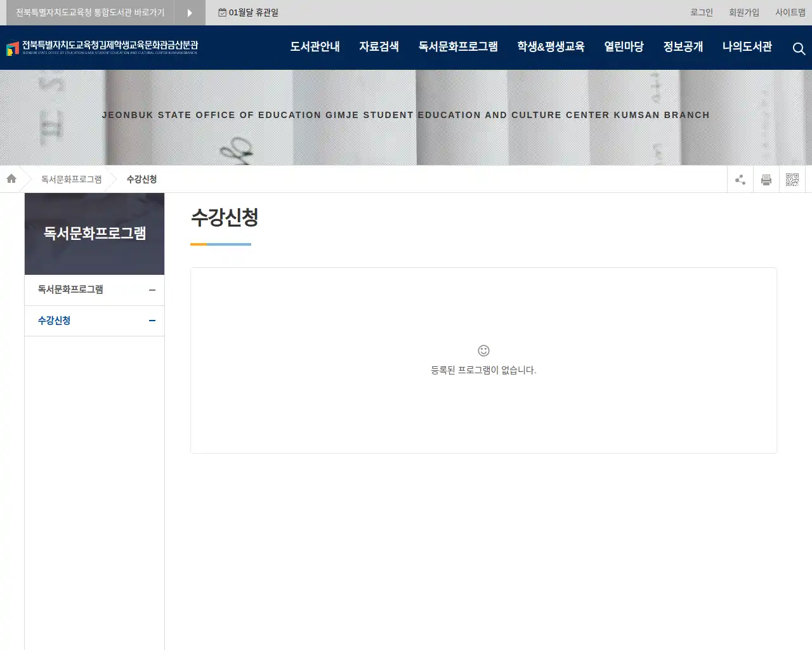Open 전북특별자치도교육청 통합도서관 바로가기 link

click(90, 13)
